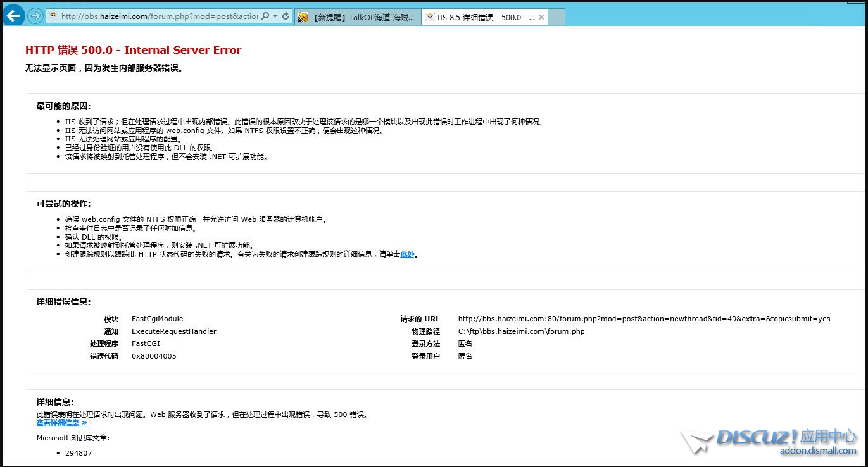Screen dimensions: 868x467
Task: Focus the URL address bar field
Action: (x=158, y=16)
